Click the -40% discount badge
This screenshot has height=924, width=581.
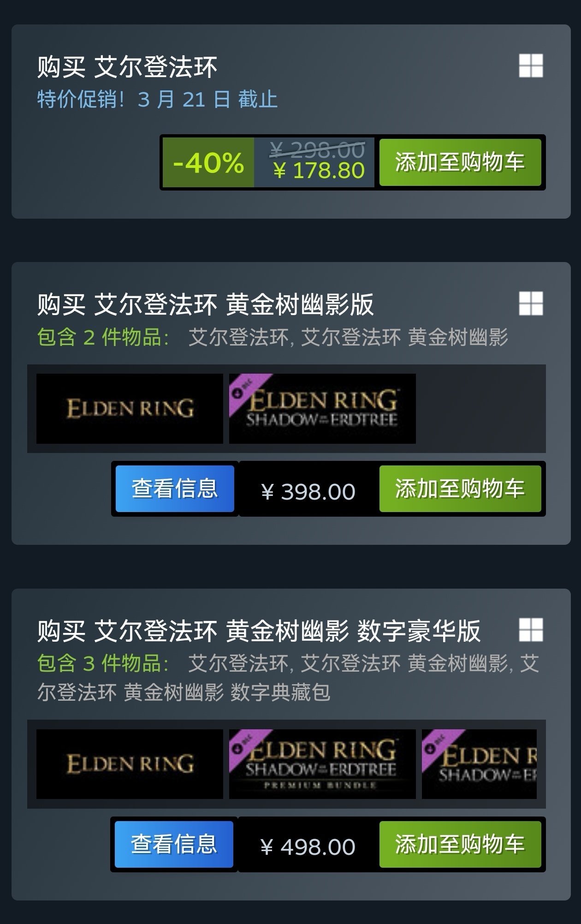pos(208,162)
